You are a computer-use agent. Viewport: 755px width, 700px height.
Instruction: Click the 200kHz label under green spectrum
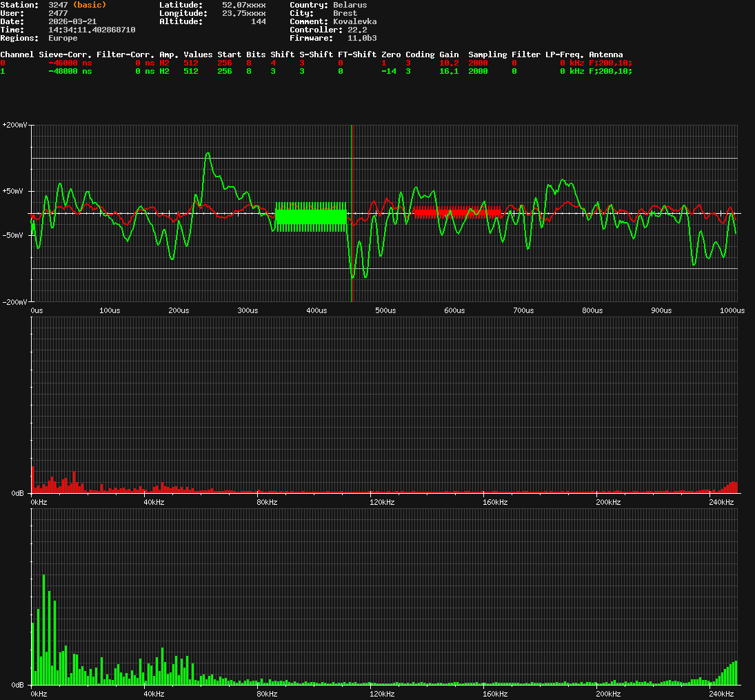click(x=608, y=693)
